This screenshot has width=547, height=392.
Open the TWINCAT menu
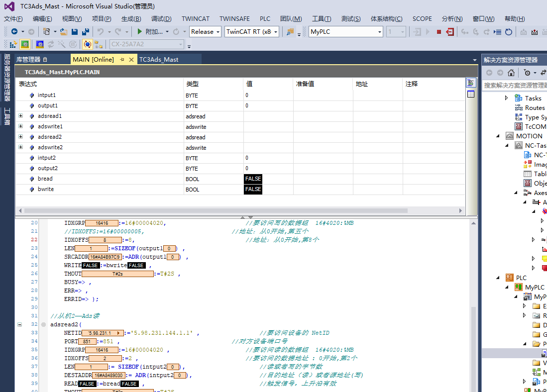point(195,19)
